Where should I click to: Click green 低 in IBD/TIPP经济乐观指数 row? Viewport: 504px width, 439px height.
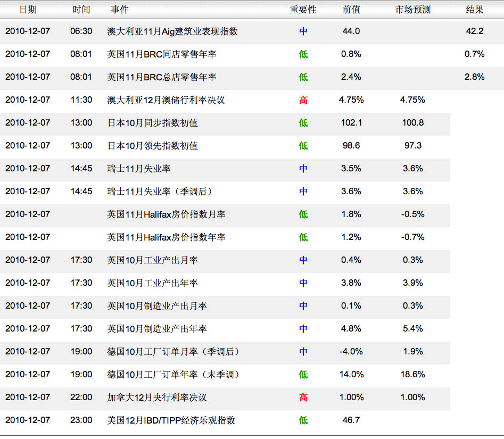pyautogui.click(x=303, y=420)
